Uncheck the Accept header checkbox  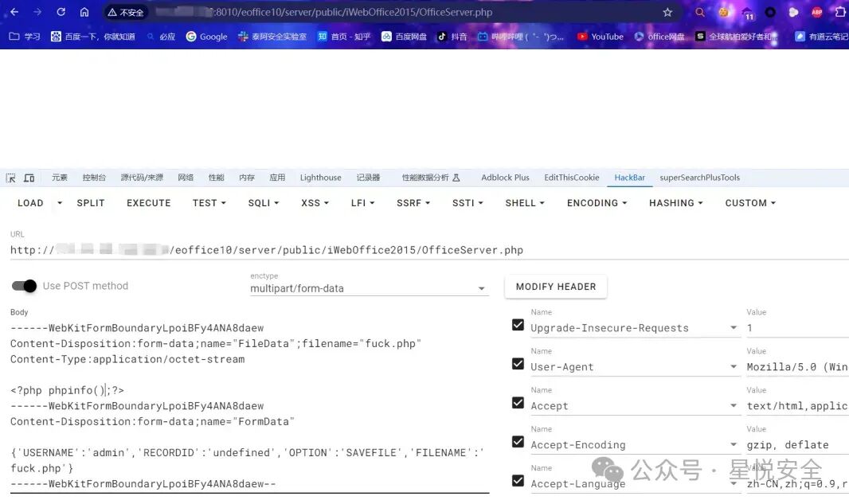pos(518,403)
